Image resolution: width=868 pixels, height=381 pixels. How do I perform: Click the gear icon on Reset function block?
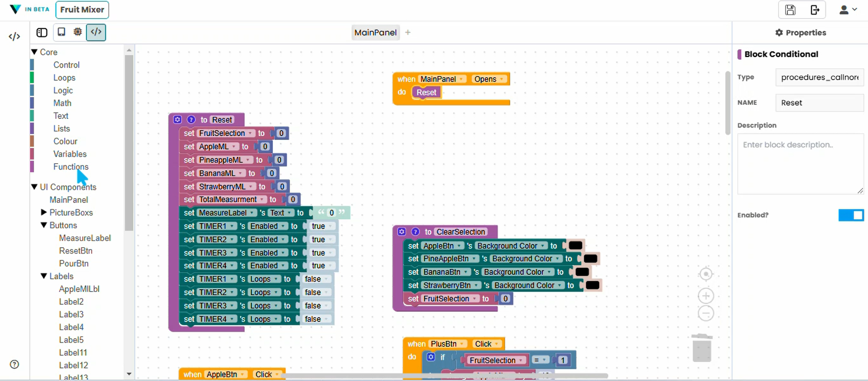point(177,119)
